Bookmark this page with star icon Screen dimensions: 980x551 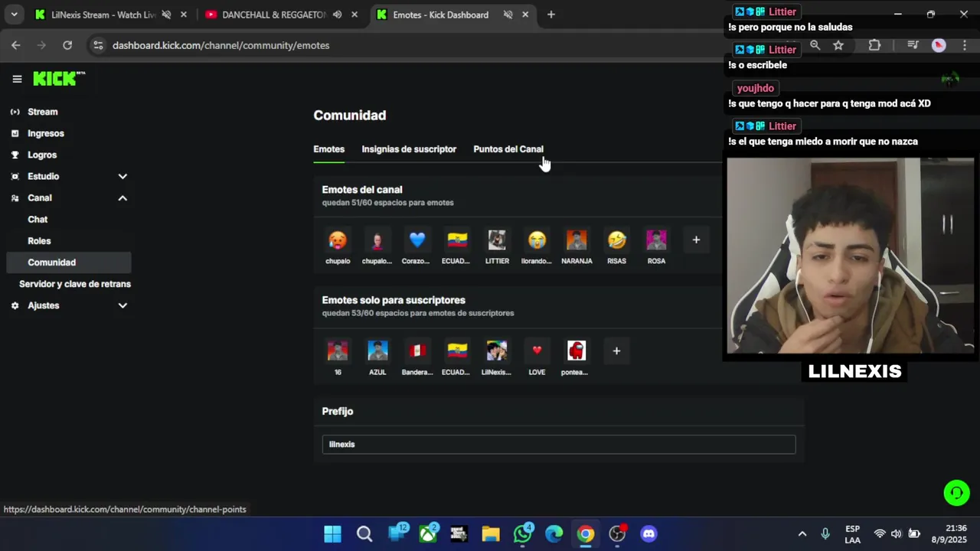(838, 45)
